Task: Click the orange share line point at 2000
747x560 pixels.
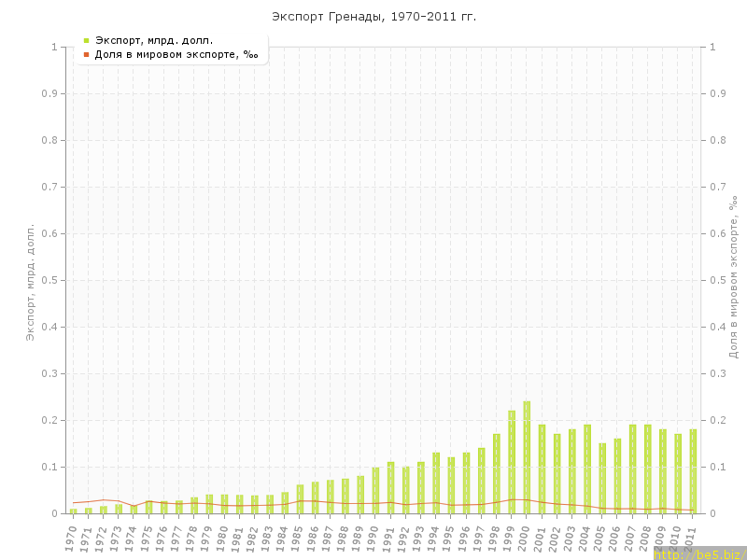Action: click(x=527, y=499)
